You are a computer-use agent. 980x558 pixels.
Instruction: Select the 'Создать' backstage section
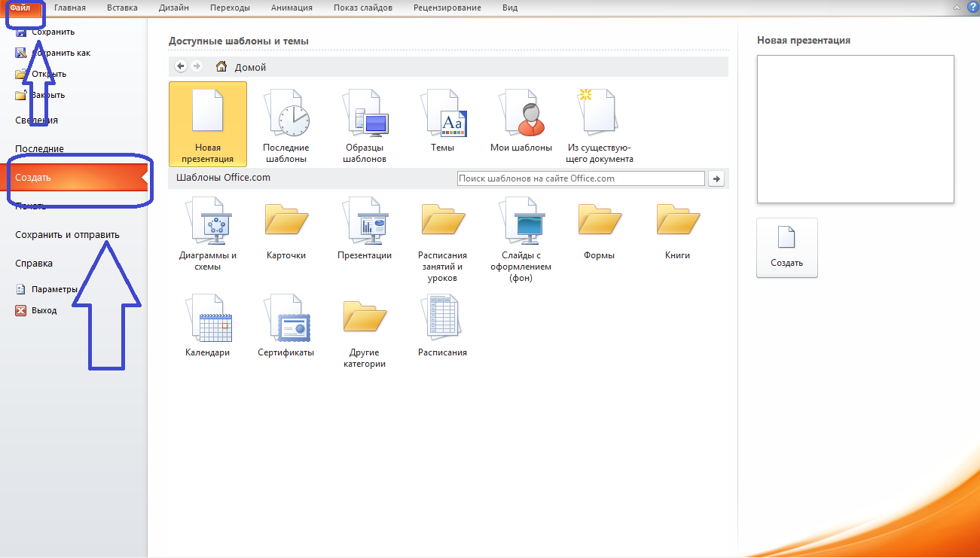(x=74, y=178)
